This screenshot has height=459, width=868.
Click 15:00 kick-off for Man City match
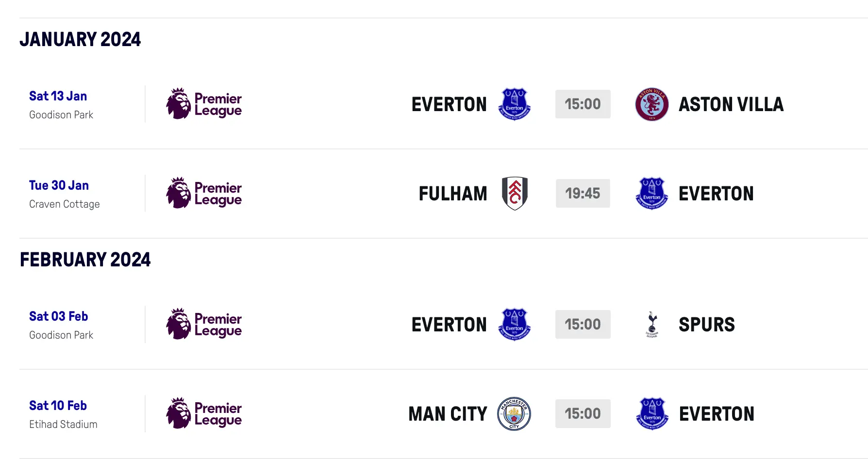pyautogui.click(x=583, y=413)
